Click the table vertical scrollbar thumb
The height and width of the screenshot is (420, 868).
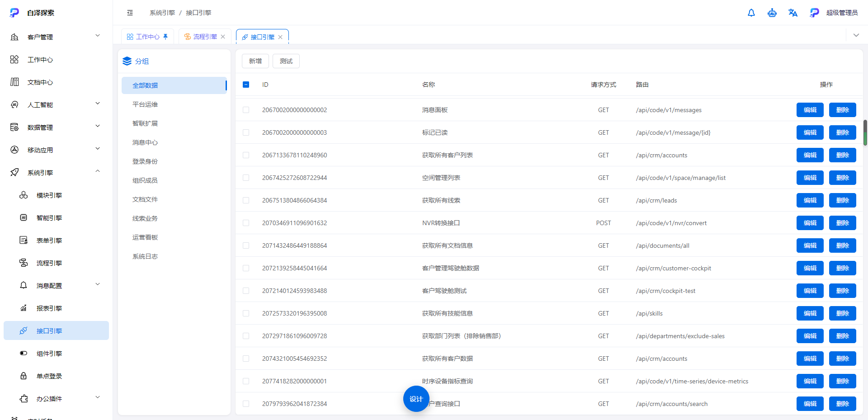tap(865, 133)
